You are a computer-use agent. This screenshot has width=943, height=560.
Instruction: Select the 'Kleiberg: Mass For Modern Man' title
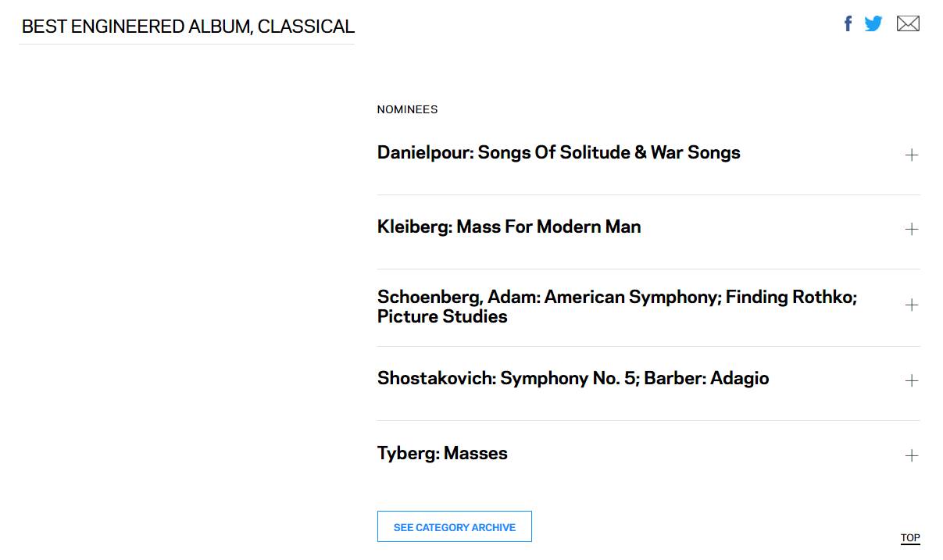pos(509,226)
